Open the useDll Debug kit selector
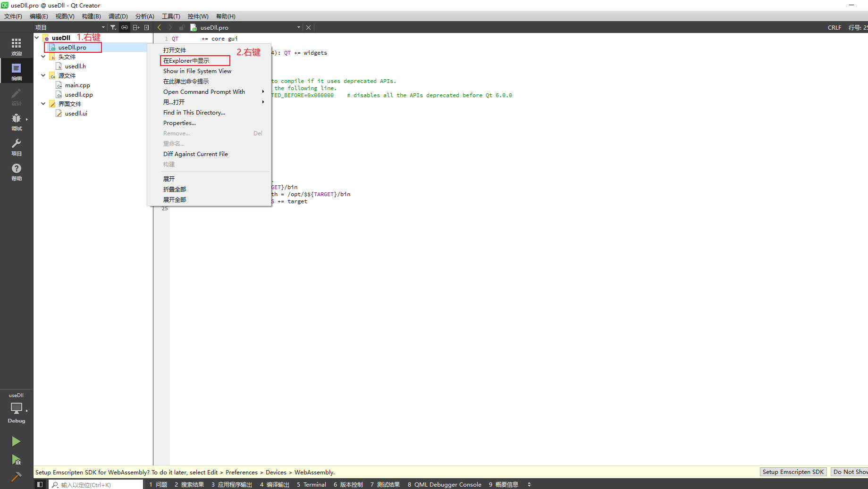This screenshot has height=489, width=868. [x=17, y=408]
